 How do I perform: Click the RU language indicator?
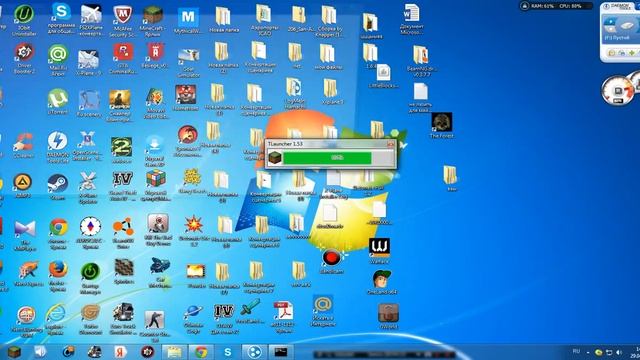pyautogui.click(x=576, y=351)
